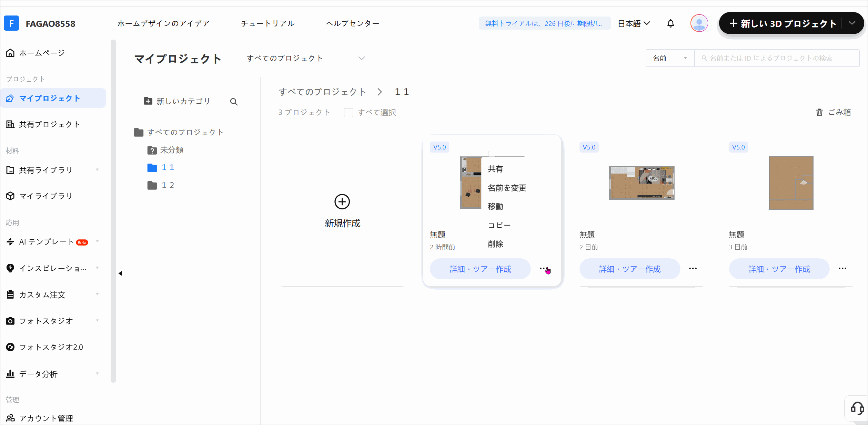Viewport: 868px width, 425px height.
Task: Click the 共有プロジェクト building icon
Action: click(x=10, y=124)
